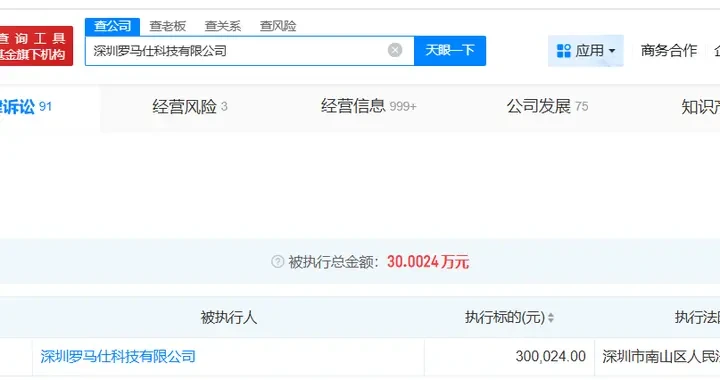Open the 经营风险 section tab

tap(190, 107)
